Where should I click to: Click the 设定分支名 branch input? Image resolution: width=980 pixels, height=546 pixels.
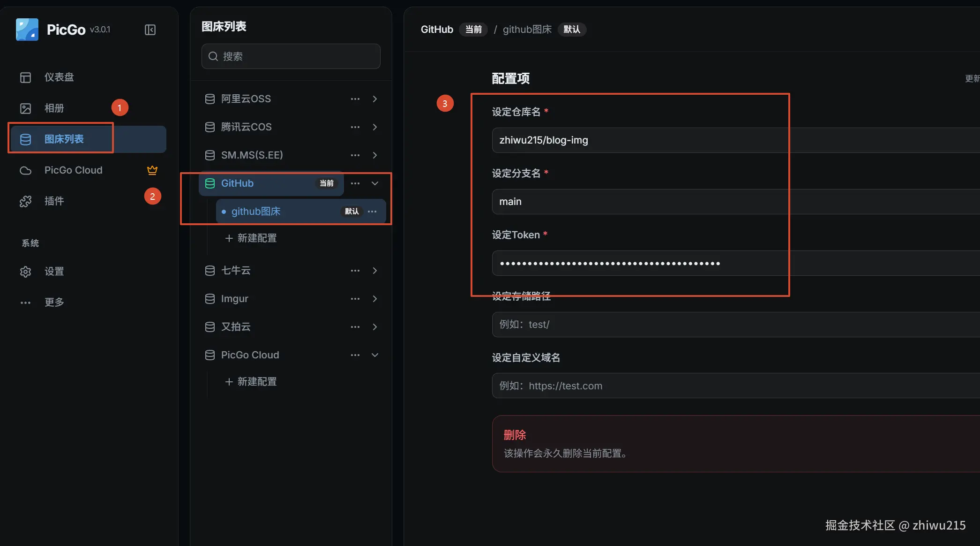pos(736,202)
